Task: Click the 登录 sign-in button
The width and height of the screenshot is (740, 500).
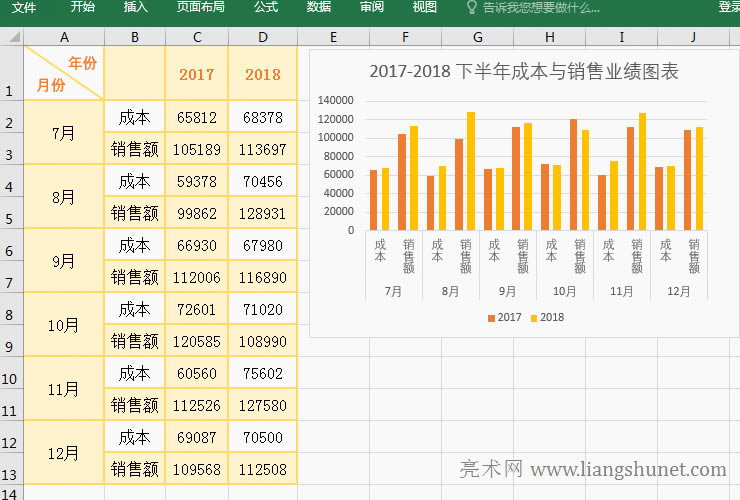Action: (x=729, y=7)
